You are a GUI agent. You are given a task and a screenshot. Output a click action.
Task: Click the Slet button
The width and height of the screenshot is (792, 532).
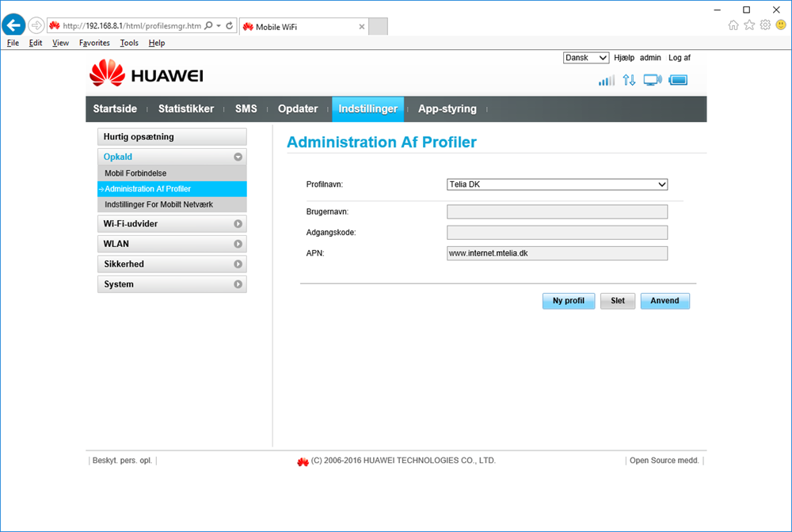click(x=618, y=301)
